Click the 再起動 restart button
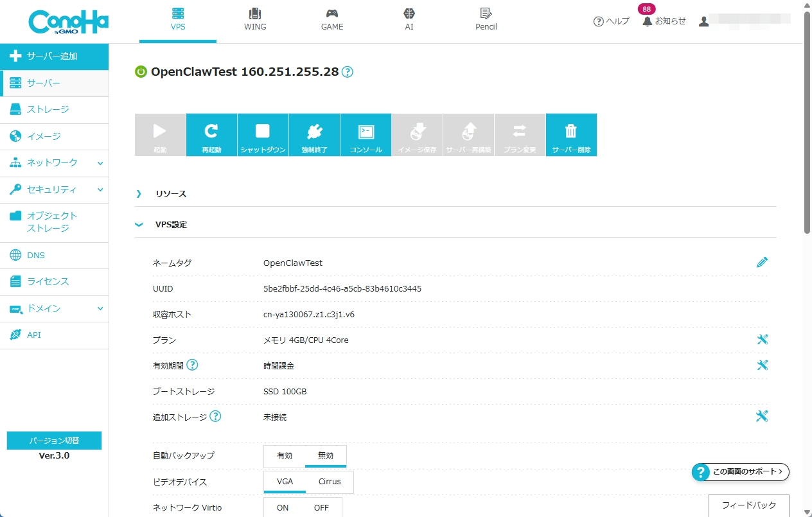Viewport: 812px width, 517px height. click(x=211, y=135)
